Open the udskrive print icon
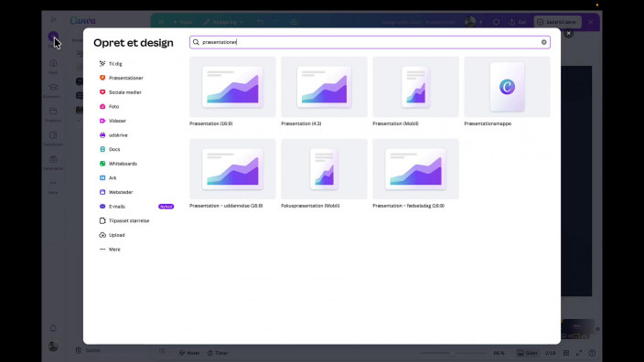Viewport: 644px width, 362px height. (102, 135)
